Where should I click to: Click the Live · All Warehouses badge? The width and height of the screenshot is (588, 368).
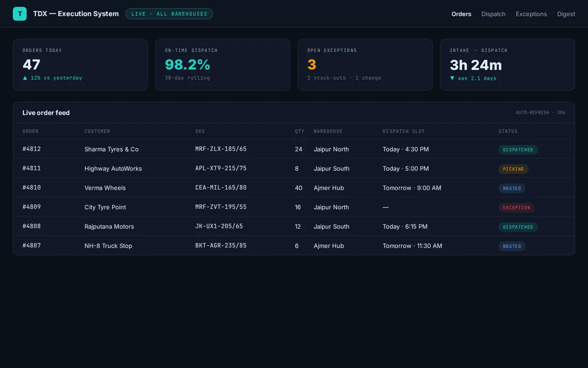[169, 14]
